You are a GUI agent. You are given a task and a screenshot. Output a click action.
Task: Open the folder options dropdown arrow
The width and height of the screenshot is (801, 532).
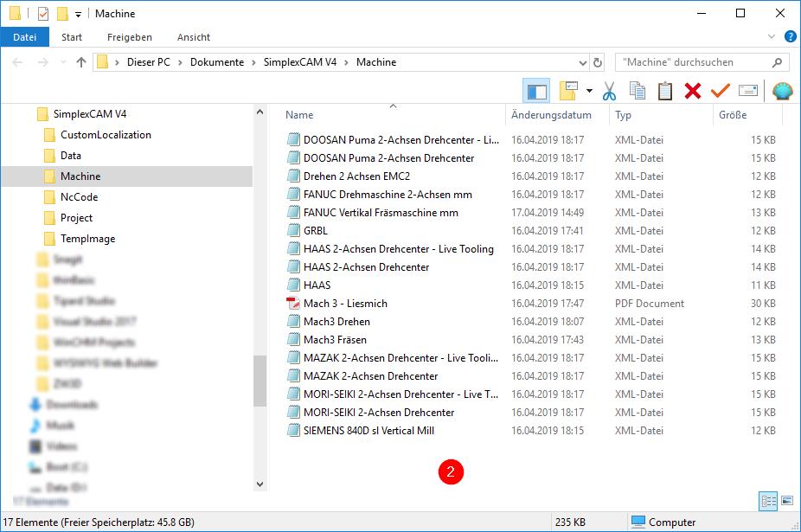589,91
